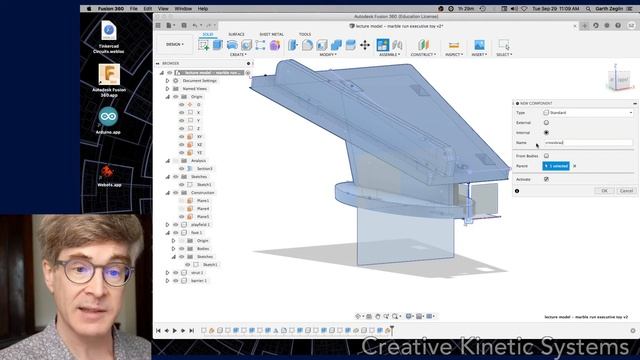Open the File menu in menu bar
This screenshot has width=640, height=360.
pyautogui.click(x=134, y=9)
